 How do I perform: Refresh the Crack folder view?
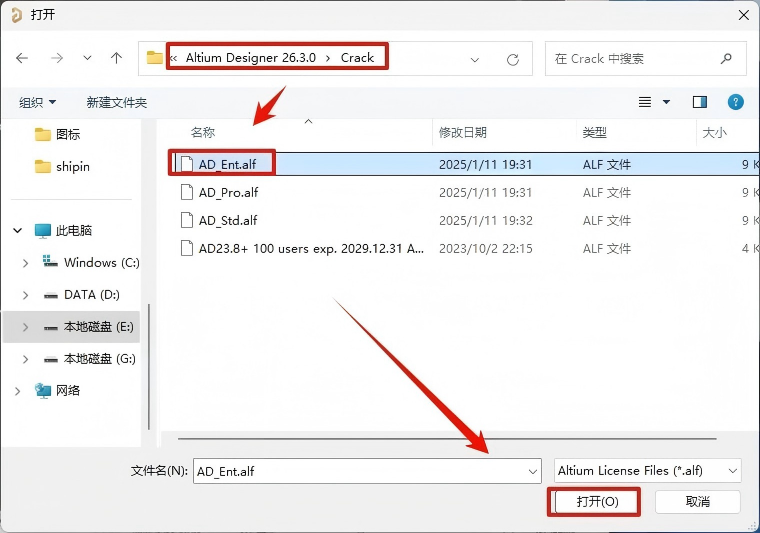click(x=513, y=60)
